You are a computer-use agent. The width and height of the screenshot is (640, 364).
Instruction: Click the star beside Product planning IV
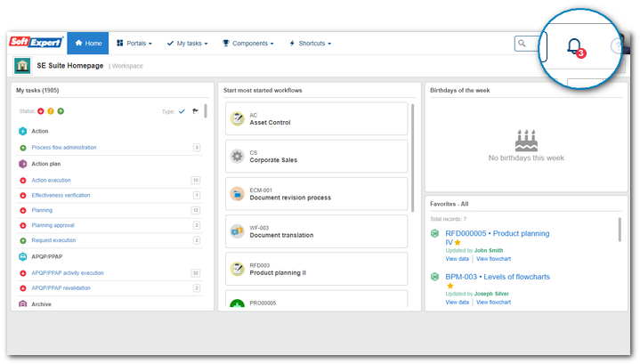click(x=458, y=242)
